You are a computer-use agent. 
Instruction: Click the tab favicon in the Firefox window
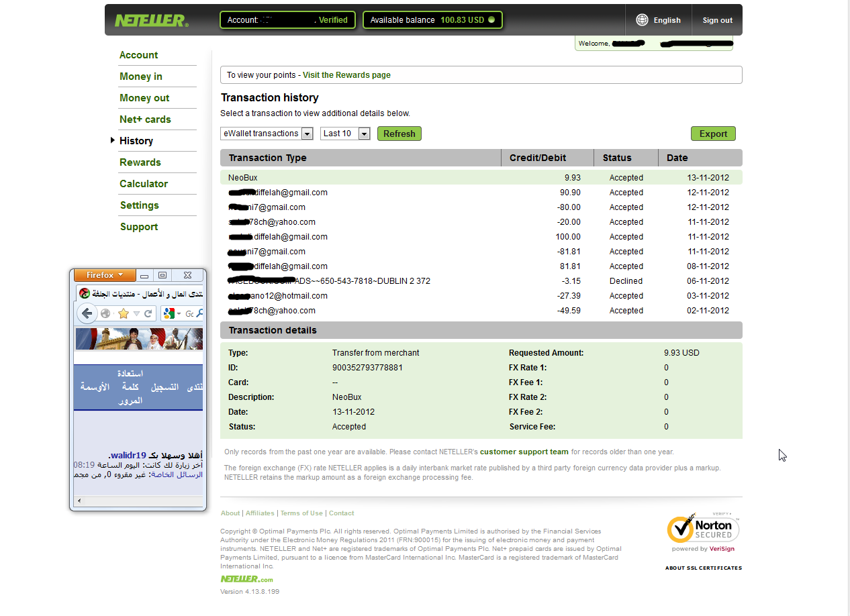[x=85, y=293]
